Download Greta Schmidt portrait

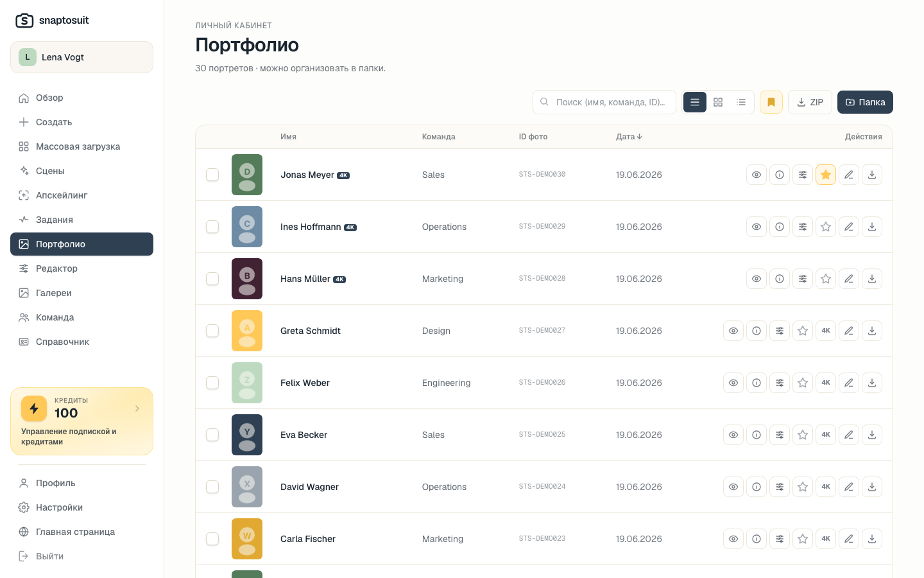(872, 331)
